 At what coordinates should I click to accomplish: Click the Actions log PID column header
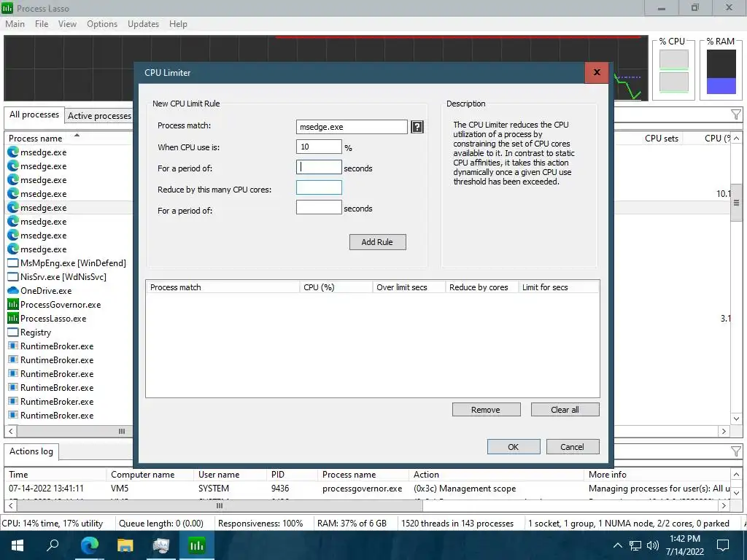tap(292, 475)
